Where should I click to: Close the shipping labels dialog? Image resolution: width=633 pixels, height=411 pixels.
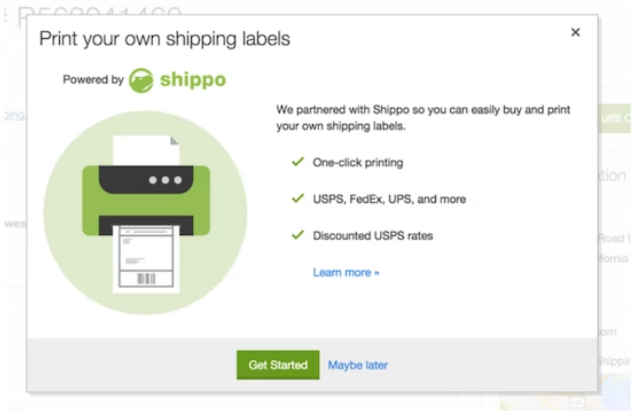(x=575, y=32)
